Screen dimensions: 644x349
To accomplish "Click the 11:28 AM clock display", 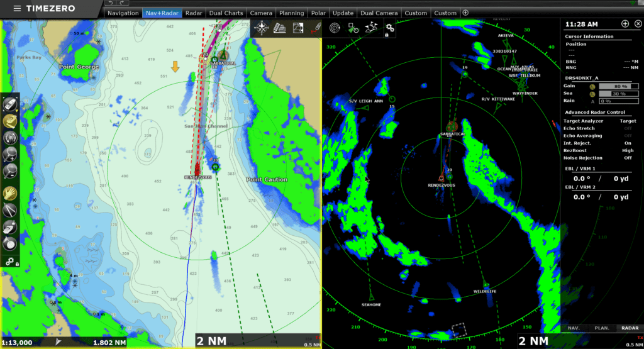I will pyautogui.click(x=581, y=25).
